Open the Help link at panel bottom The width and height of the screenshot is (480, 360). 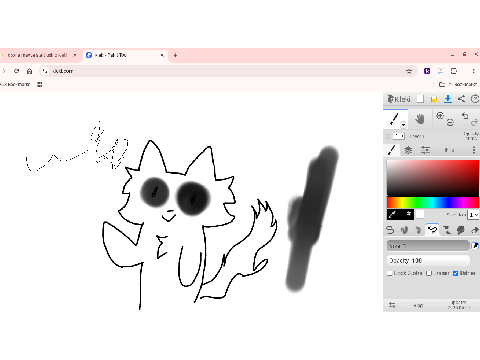pos(418,305)
